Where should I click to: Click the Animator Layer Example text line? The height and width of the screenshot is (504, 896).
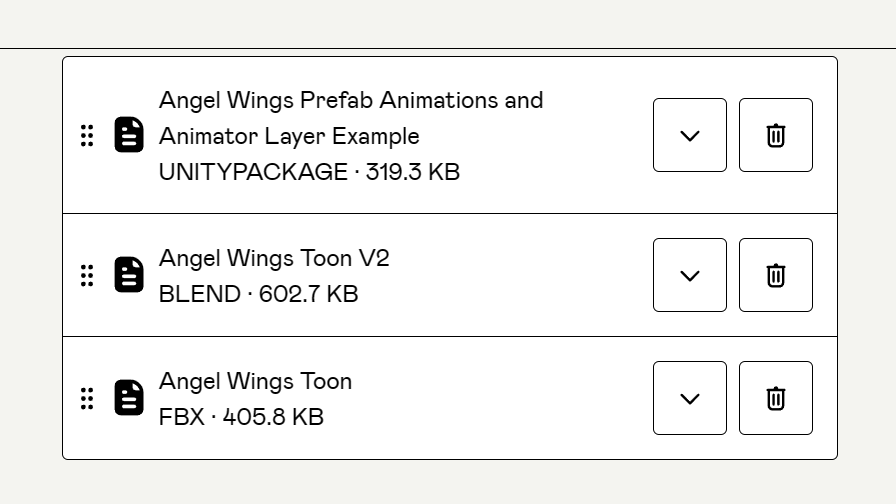click(289, 136)
